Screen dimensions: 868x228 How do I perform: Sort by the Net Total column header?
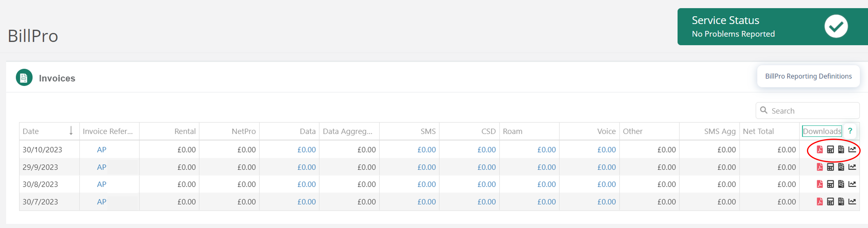pos(758,131)
